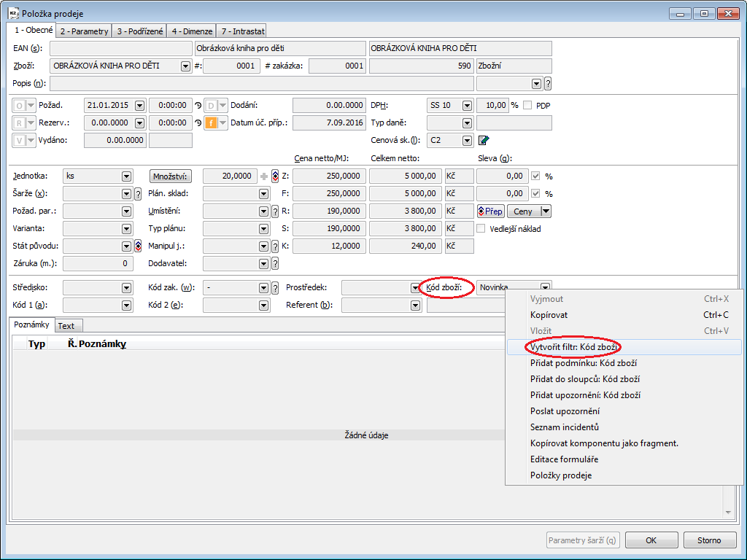Click the question mark beside Manipul j.
The image size is (747, 560).
(275, 246)
